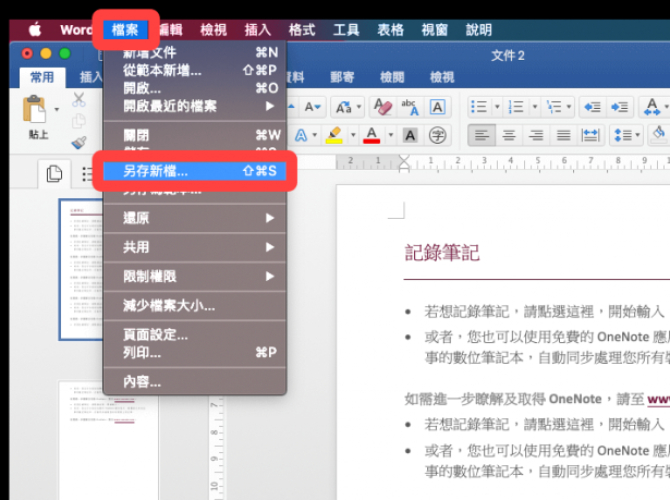
Task: Open the 檢視 menu in menu bar
Action: [214, 30]
